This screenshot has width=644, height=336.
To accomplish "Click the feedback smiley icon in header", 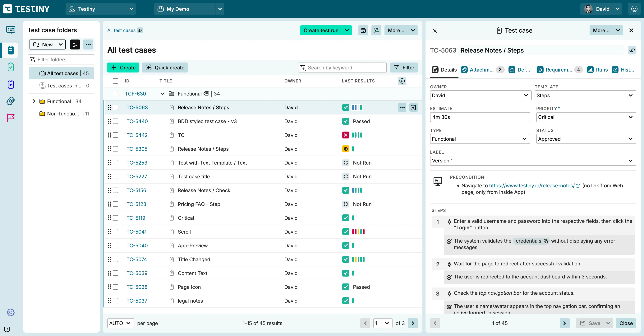I will point(634,9).
